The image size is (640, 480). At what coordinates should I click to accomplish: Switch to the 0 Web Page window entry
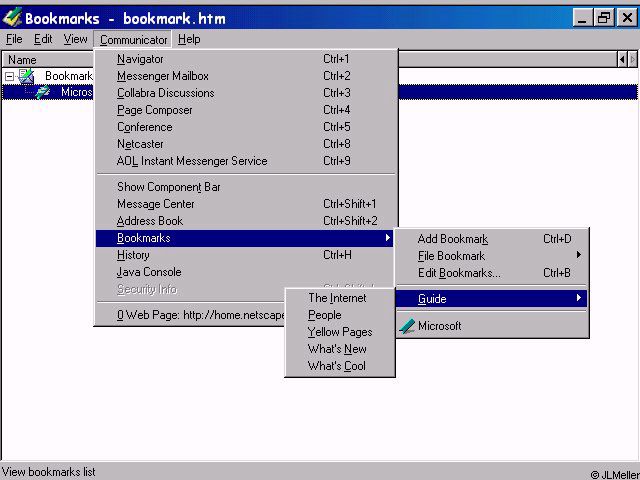(191, 315)
